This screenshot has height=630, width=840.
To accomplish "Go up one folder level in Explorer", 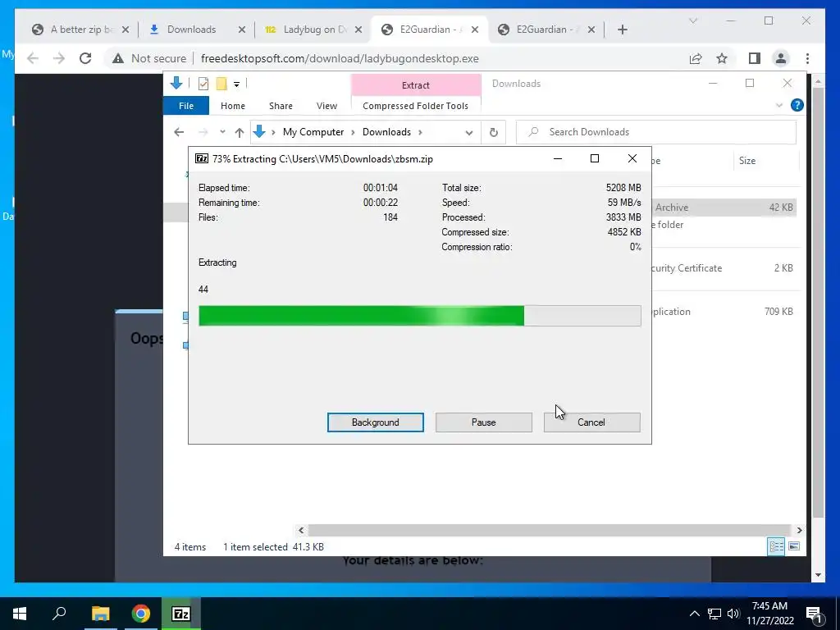I will click(240, 132).
